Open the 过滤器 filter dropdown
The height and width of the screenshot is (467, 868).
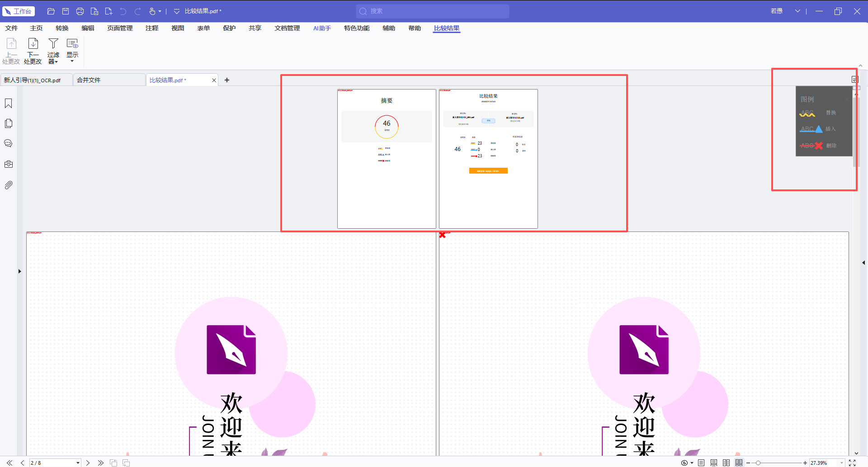tap(53, 51)
